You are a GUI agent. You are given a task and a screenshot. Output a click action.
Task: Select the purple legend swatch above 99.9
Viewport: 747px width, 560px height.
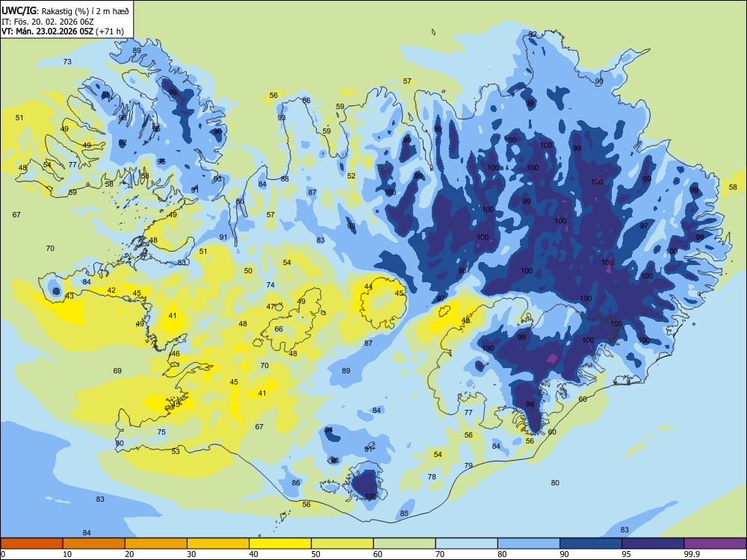[x=715, y=544]
